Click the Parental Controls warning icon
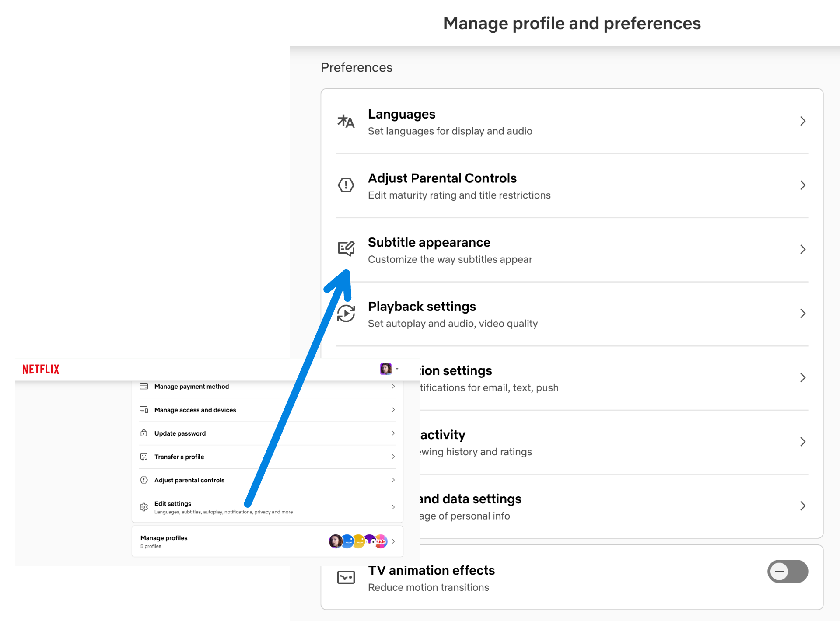The width and height of the screenshot is (840, 621). pos(346,185)
